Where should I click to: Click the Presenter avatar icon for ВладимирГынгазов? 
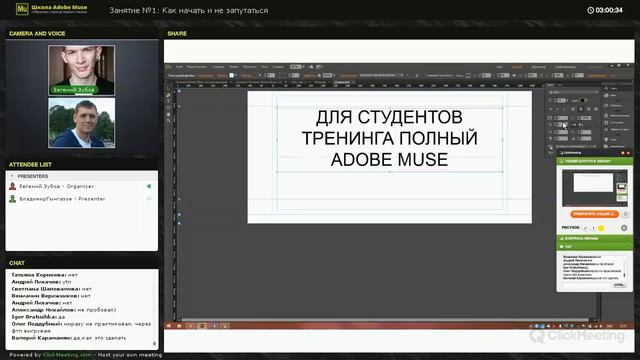click(x=13, y=199)
